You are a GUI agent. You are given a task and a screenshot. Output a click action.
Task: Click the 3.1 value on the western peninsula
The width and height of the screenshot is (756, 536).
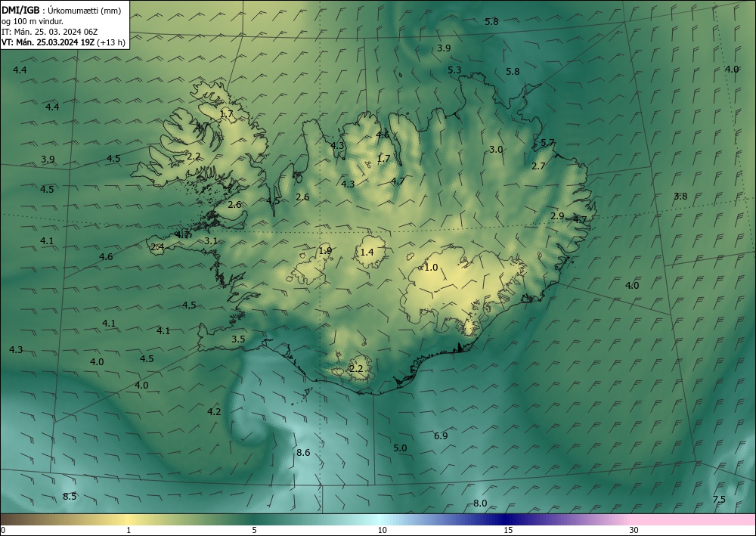[x=211, y=240]
